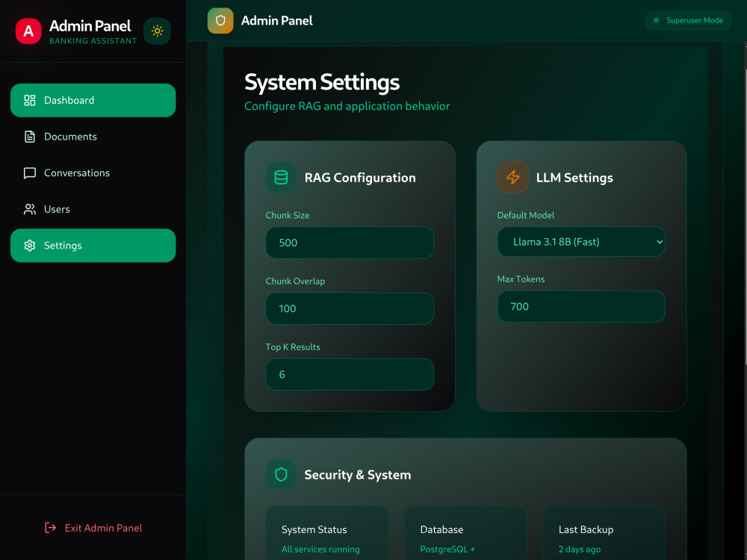Focus the Top K Results input field
This screenshot has height=560, width=747.
coord(350,374)
